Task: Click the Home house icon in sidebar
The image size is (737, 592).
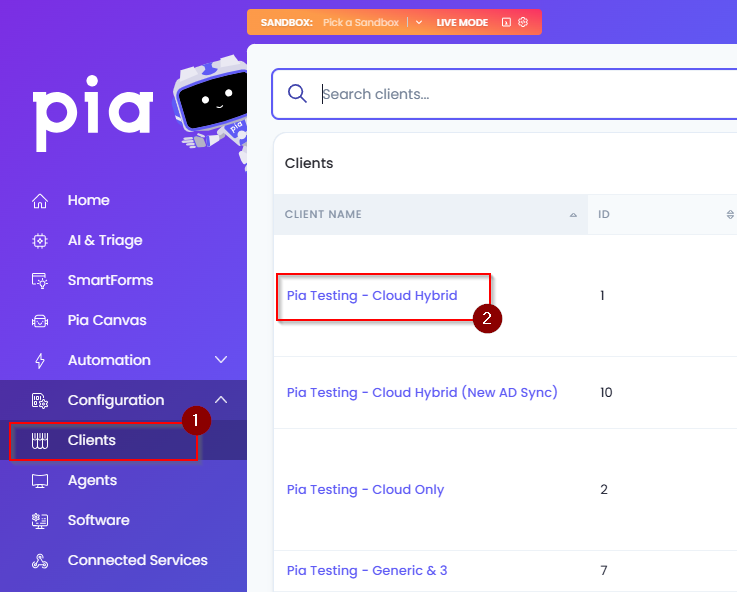Action: coord(40,201)
